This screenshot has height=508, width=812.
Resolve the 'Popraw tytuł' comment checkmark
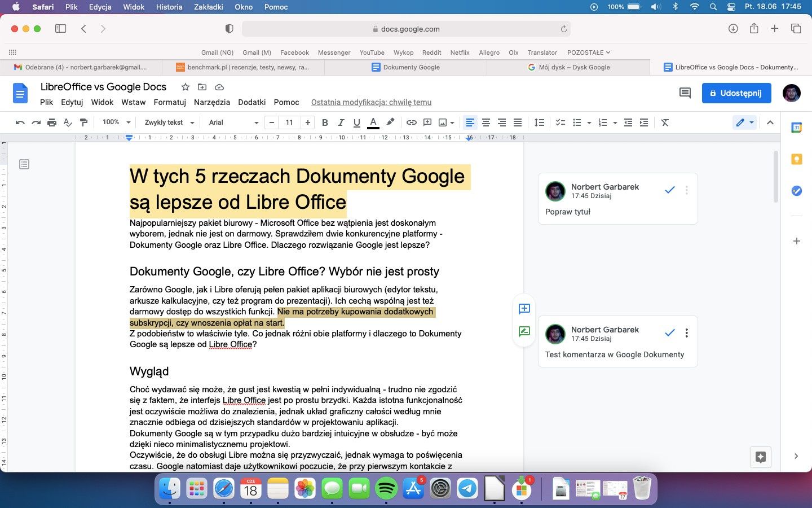[x=670, y=190]
